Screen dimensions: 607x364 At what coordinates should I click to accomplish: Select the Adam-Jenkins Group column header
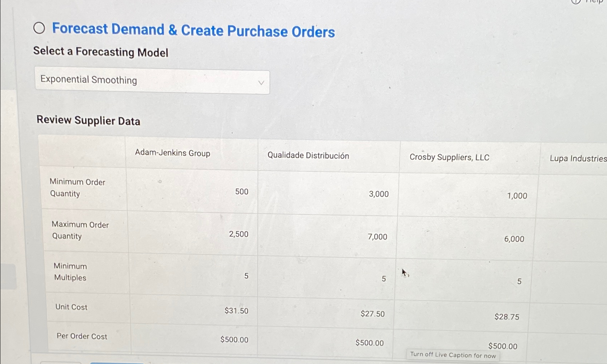[x=173, y=153]
